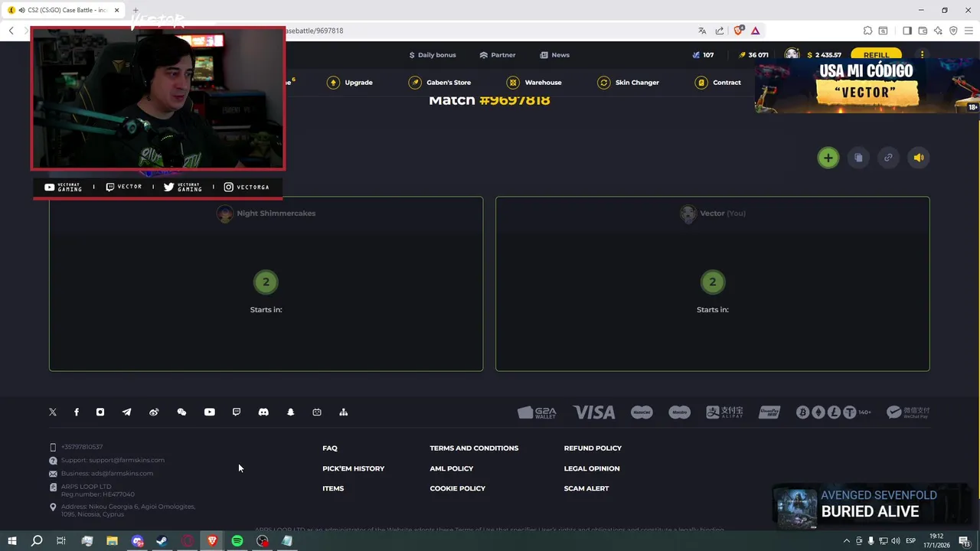
Task: Open the WeChat social icon
Action: tap(181, 412)
